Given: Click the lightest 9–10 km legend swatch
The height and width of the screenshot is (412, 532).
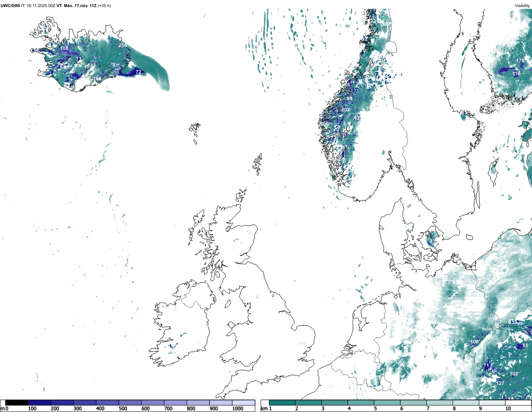Looking at the screenshot, I should (493, 403).
